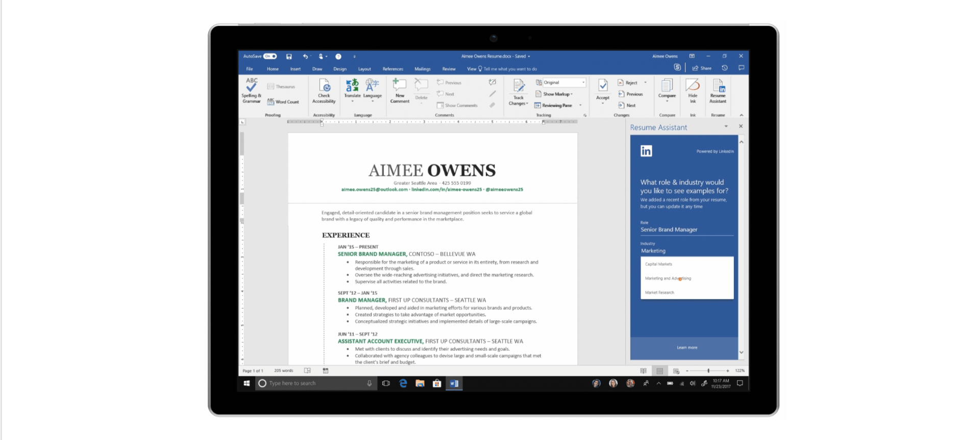Open the Skype icon near Share
Viewport: 980px width, 440px height.
[x=677, y=67]
